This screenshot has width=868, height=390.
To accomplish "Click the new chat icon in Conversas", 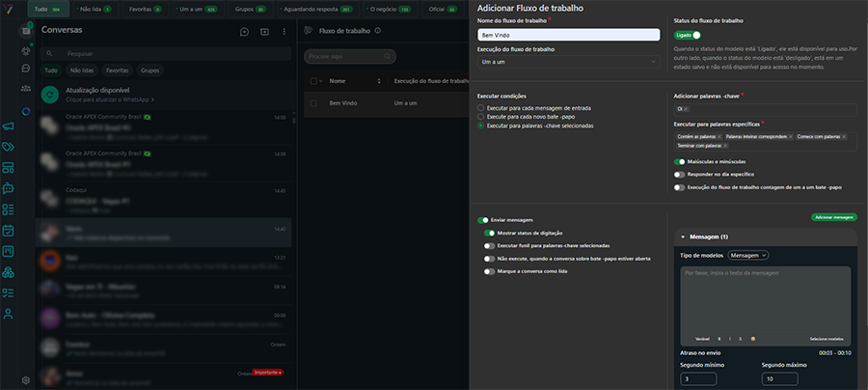I will pyautogui.click(x=244, y=32).
